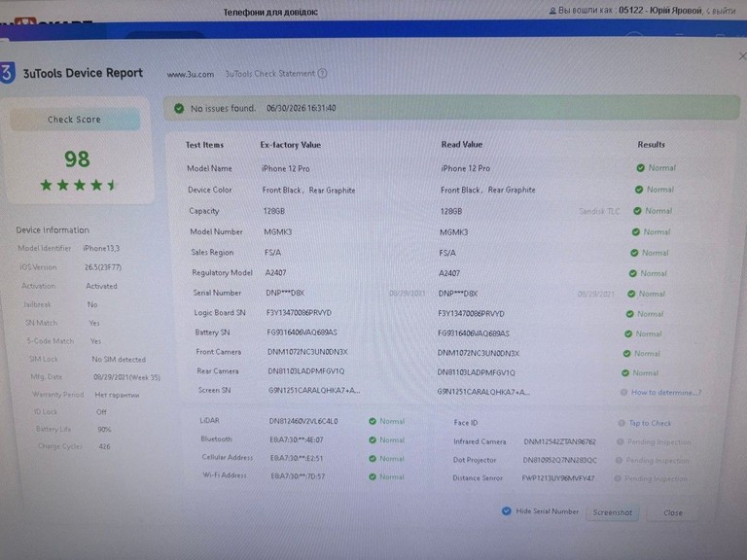
Task: Open the www.3u.com link
Action: [x=190, y=74]
